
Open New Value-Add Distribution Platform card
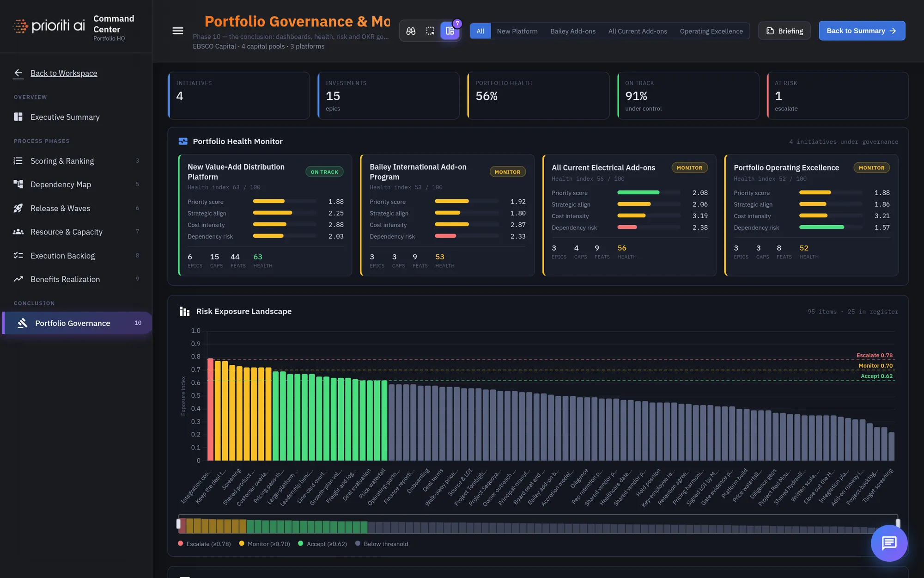click(x=265, y=215)
